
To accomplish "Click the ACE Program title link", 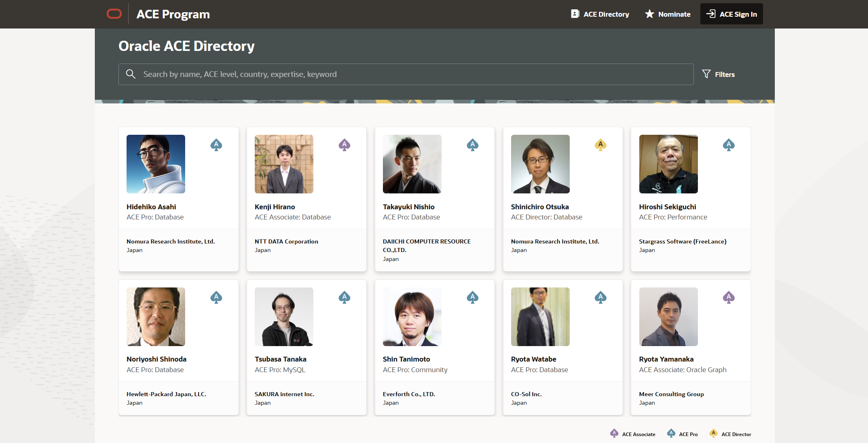I will tap(173, 14).
